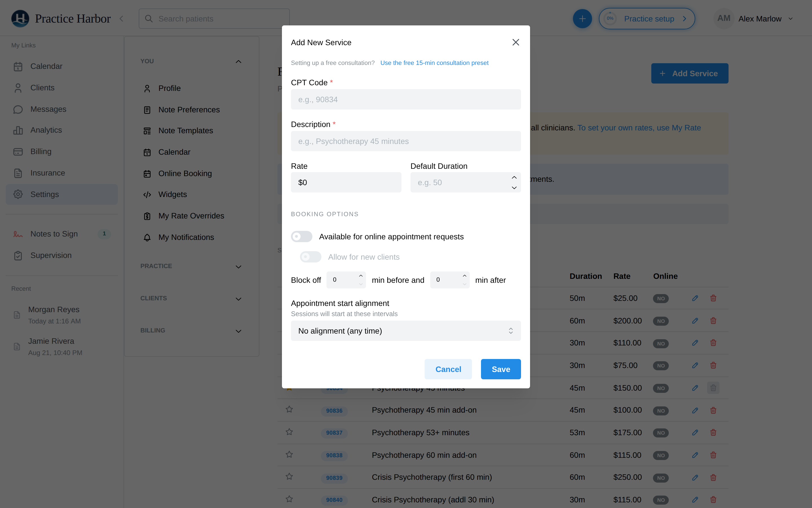Image resolution: width=812 pixels, height=508 pixels.
Task: Open Billing in the sidebar
Action: coord(62,152)
